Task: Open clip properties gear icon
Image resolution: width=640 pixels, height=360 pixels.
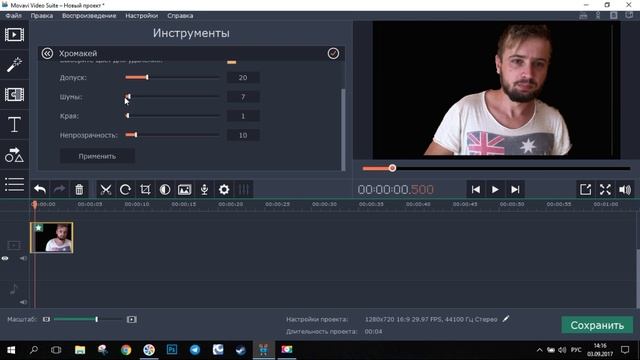Action: (224, 189)
